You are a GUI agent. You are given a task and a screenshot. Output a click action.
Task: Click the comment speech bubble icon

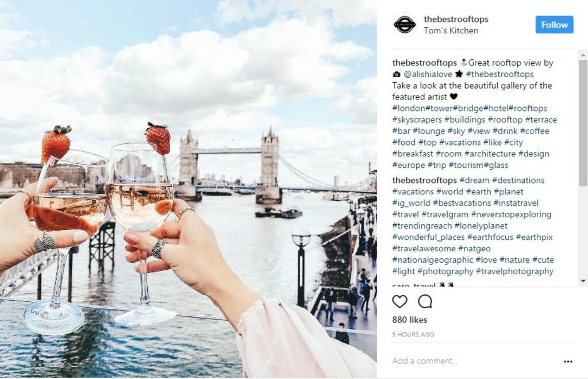tap(425, 301)
